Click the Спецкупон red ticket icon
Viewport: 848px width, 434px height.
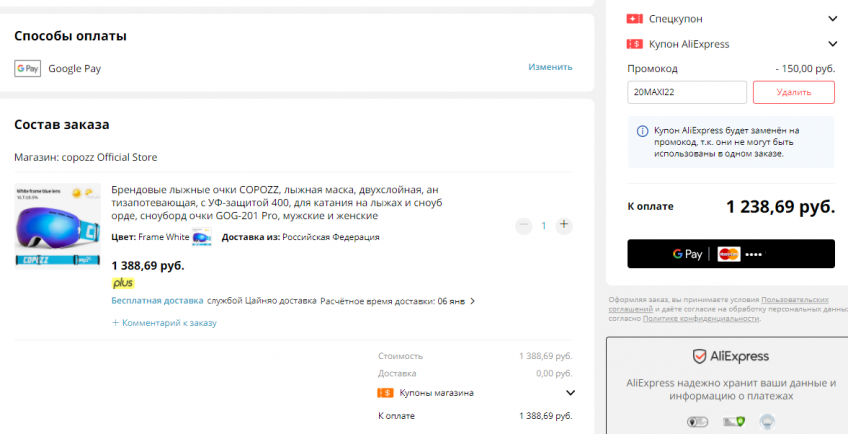634,19
